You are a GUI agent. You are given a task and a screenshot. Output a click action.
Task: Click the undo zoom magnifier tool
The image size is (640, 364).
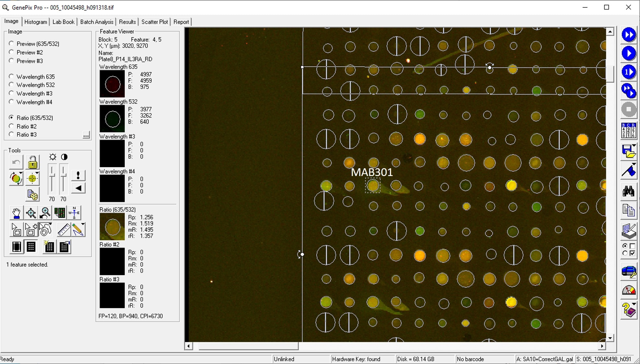coord(45,213)
